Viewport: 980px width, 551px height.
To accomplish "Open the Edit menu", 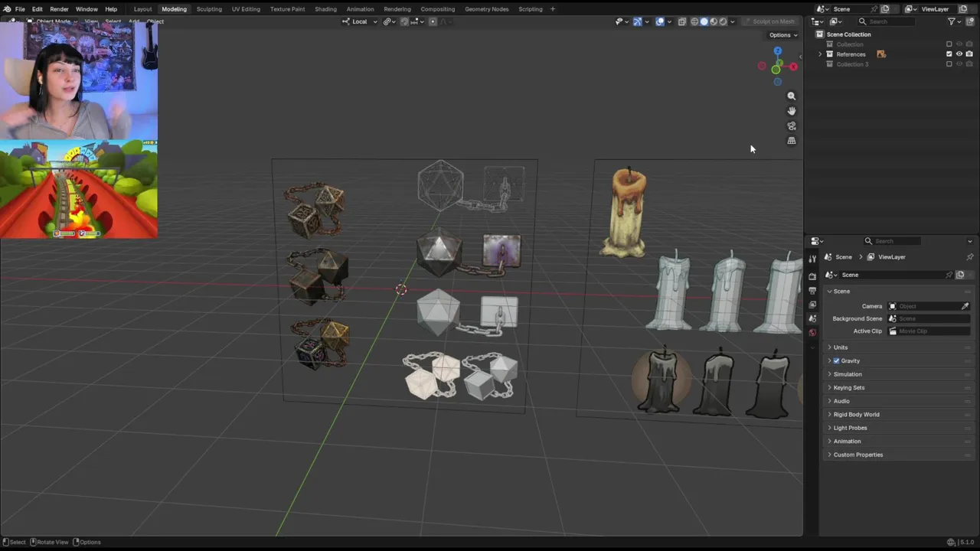I will [x=37, y=9].
